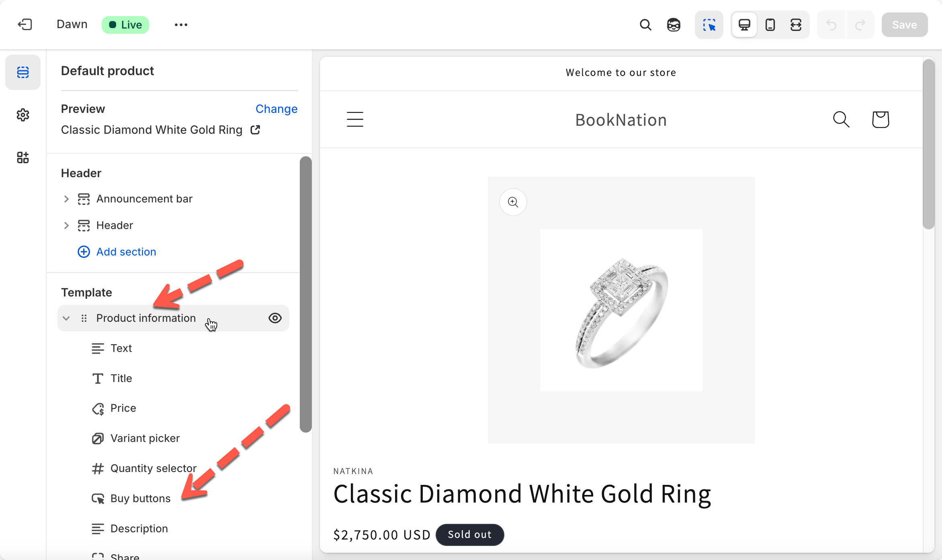Expand the Header section
This screenshot has height=560, width=942.
(x=66, y=225)
